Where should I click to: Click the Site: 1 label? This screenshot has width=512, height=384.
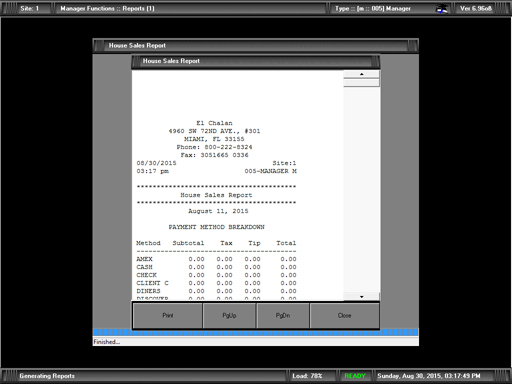[30, 9]
